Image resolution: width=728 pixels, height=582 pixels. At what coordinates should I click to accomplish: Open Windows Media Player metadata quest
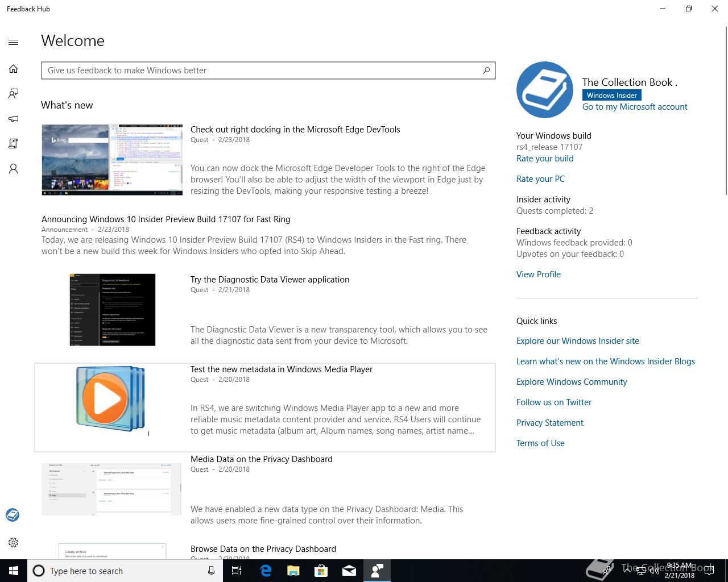coord(282,369)
